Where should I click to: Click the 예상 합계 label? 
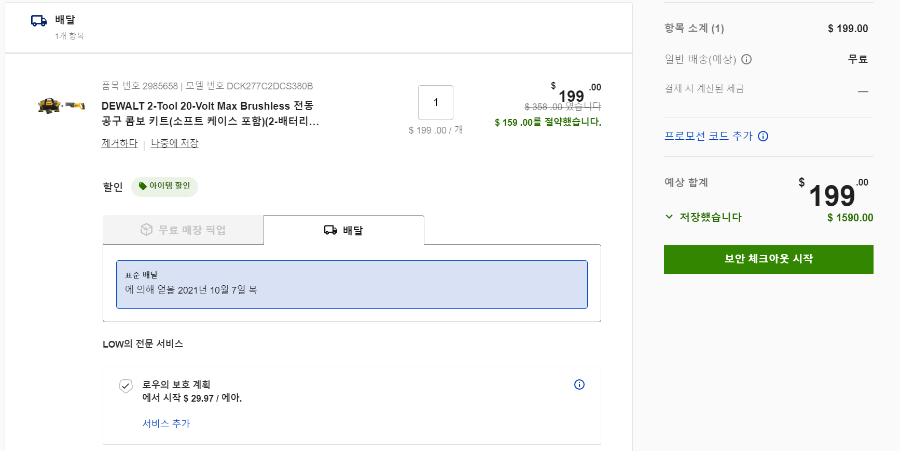coord(686,182)
